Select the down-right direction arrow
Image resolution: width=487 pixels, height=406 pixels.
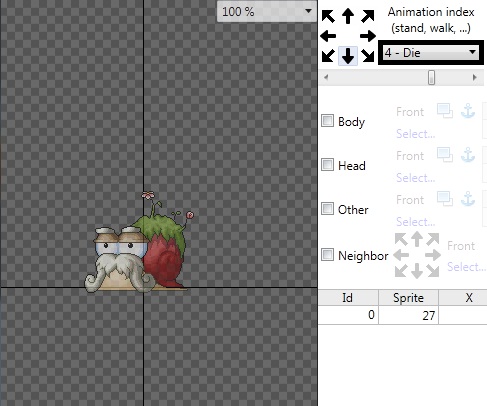coord(368,56)
